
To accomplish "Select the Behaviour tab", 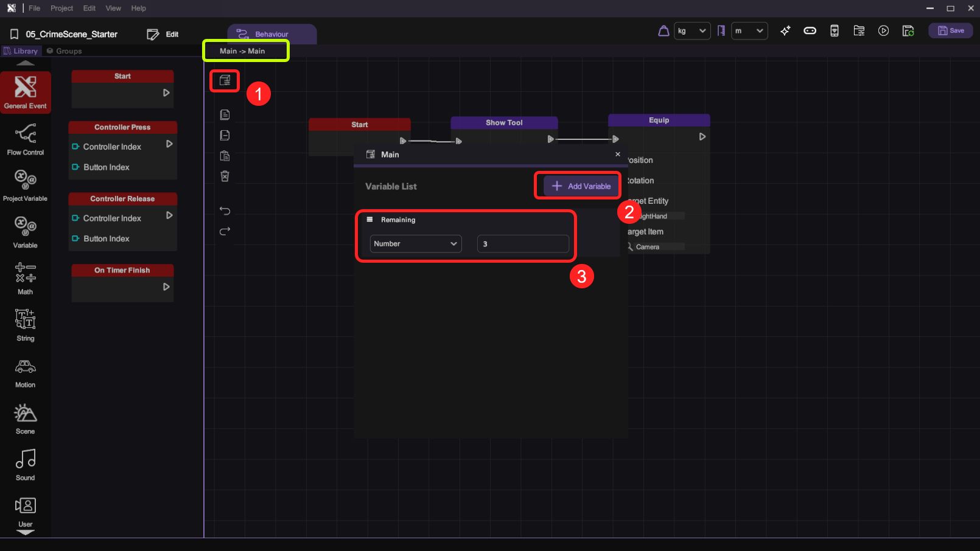I will pos(271,34).
